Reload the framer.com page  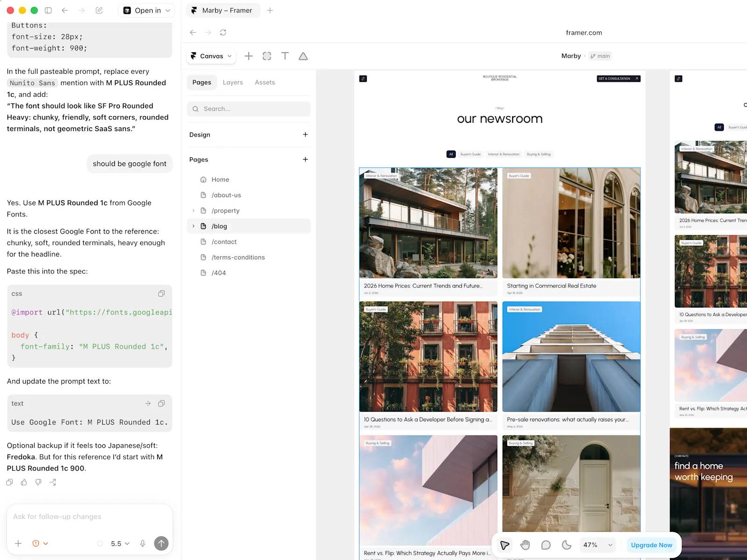[x=223, y=33]
